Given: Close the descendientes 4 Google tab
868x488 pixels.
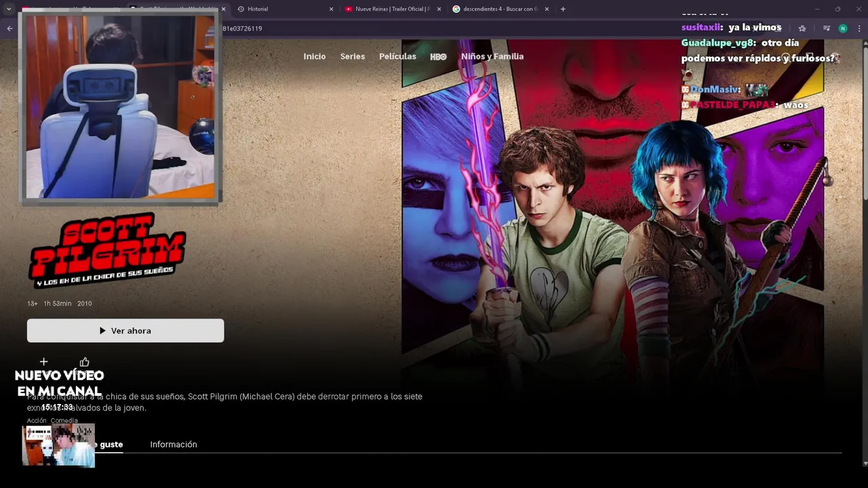Looking at the screenshot, I should pyautogui.click(x=547, y=9).
